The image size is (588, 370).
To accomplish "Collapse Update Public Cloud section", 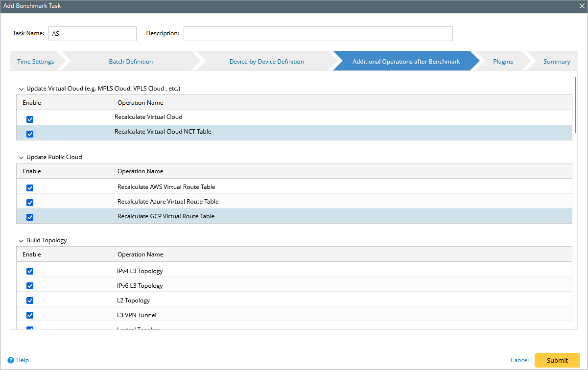I will [x=21, y=158].
